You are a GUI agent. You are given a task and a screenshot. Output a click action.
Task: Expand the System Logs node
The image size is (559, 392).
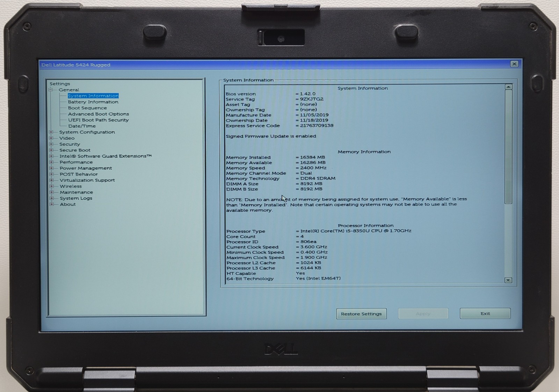(51, 198)
